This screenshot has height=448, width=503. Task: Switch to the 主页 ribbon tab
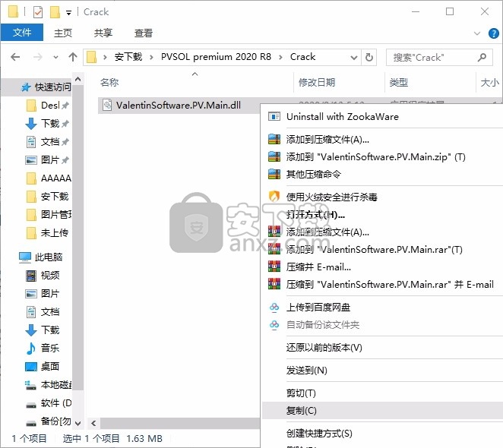pos(63,33)
